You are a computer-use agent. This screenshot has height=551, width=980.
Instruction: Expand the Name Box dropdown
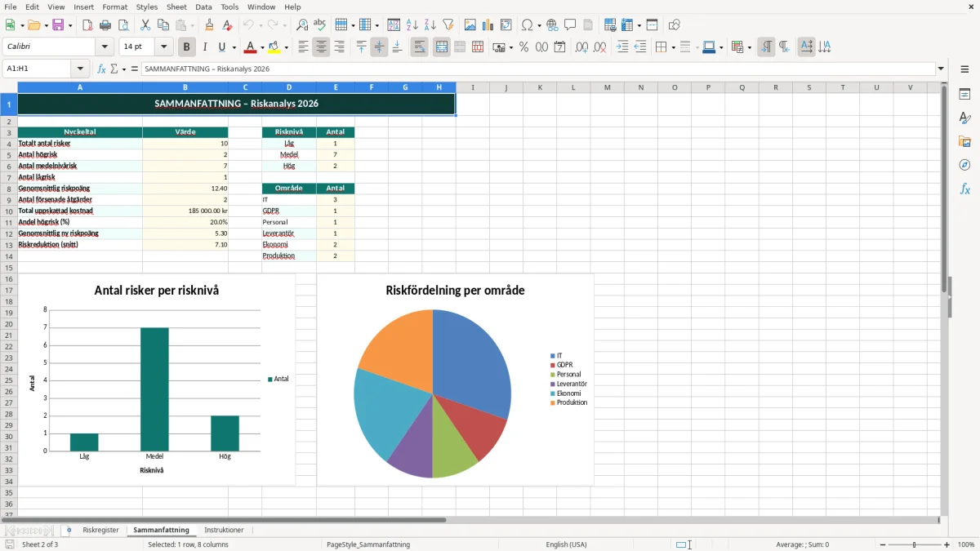coord(80,69)
